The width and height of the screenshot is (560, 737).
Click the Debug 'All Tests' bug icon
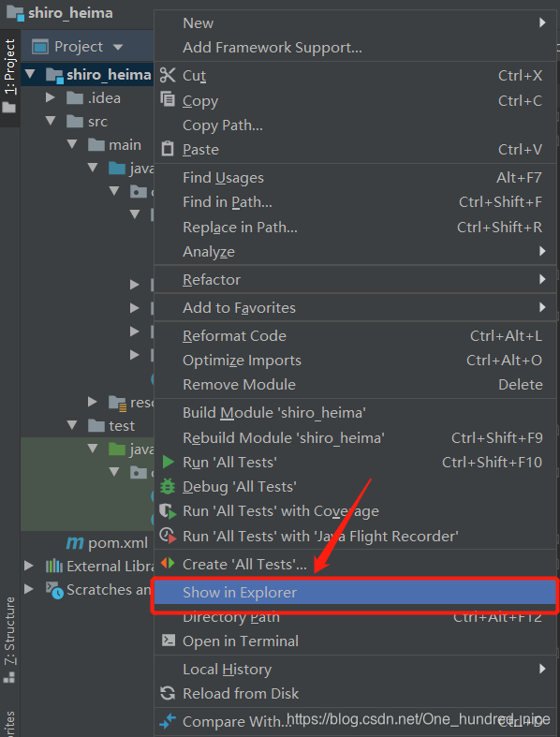168,486
